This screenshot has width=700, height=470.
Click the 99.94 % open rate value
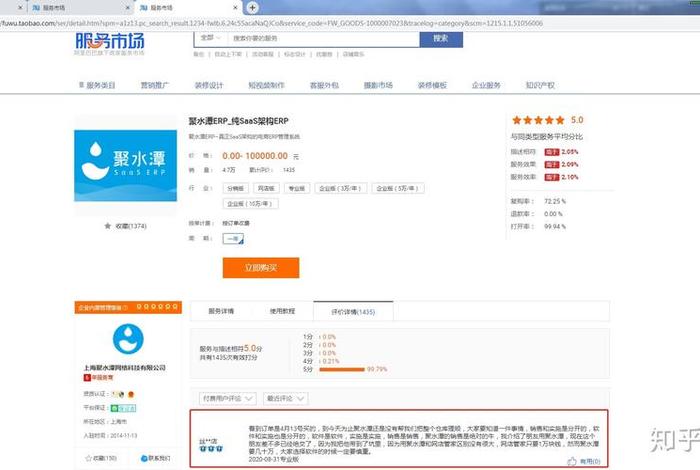click(555, 227)
